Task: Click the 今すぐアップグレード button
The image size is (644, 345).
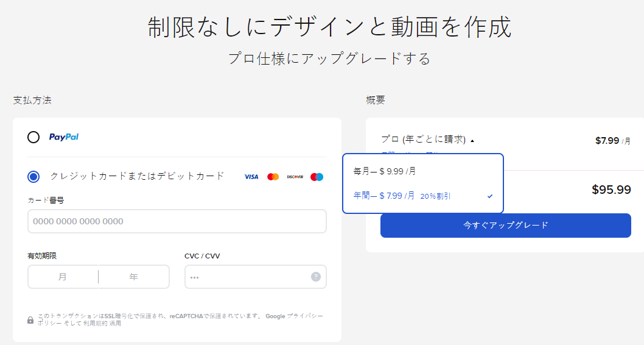Action: [x=506, y=226]
